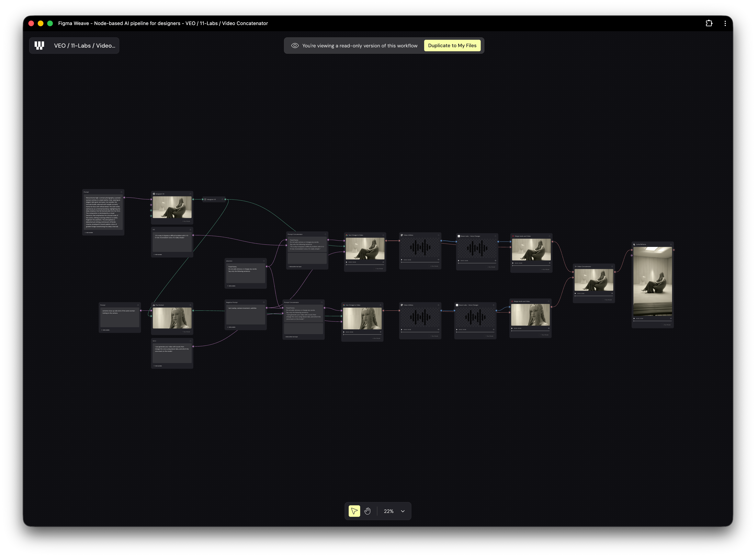Toggle the lock on Luma Reframe node
This screenshot has height=557, width=756.
(x=671, y=244)
